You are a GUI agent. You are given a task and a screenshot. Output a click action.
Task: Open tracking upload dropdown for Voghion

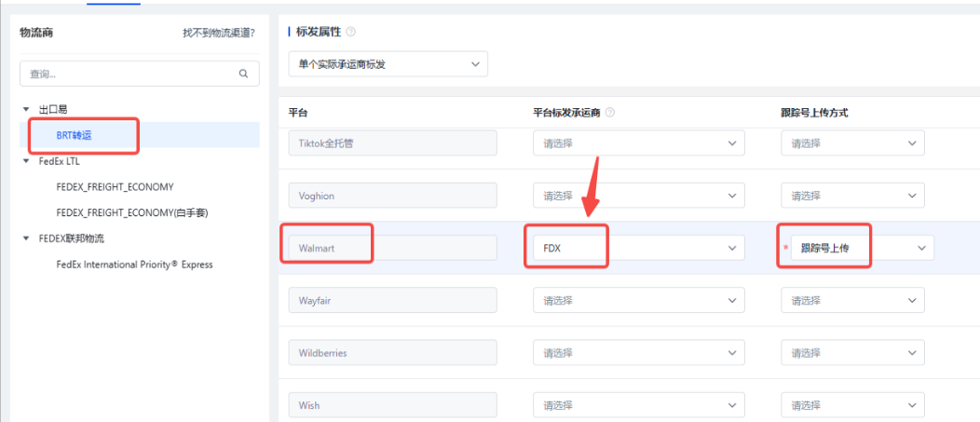[x=852, y=196]
